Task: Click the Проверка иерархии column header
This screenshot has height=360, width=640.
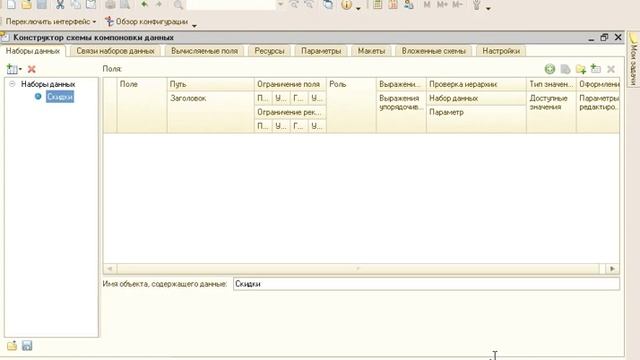Action: click(476, 84)
